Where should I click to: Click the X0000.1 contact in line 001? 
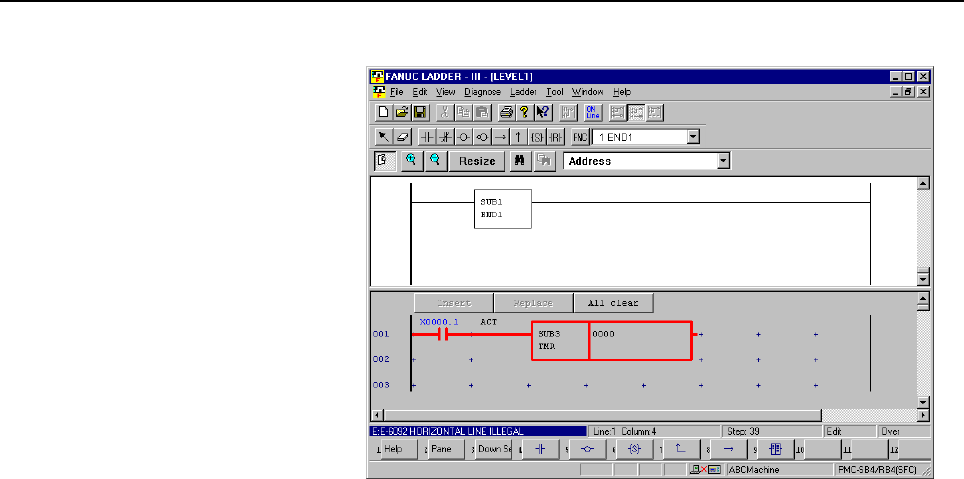coord(441,335)
